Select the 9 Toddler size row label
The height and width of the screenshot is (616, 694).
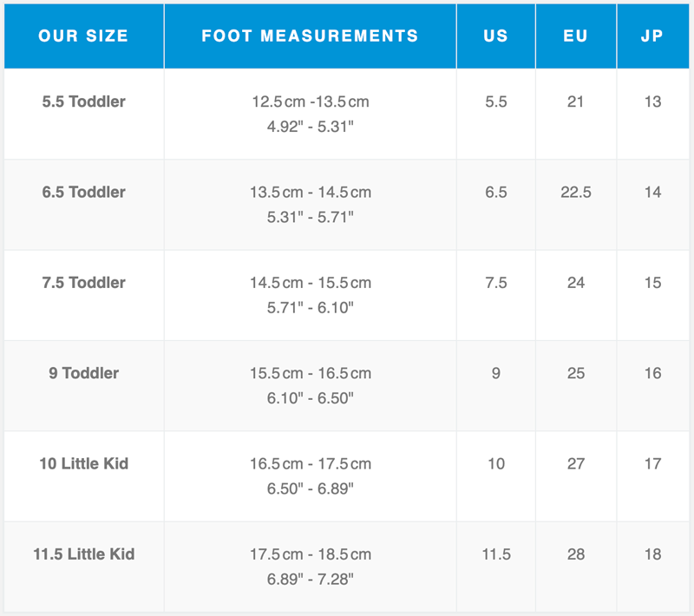pos(83,373)
